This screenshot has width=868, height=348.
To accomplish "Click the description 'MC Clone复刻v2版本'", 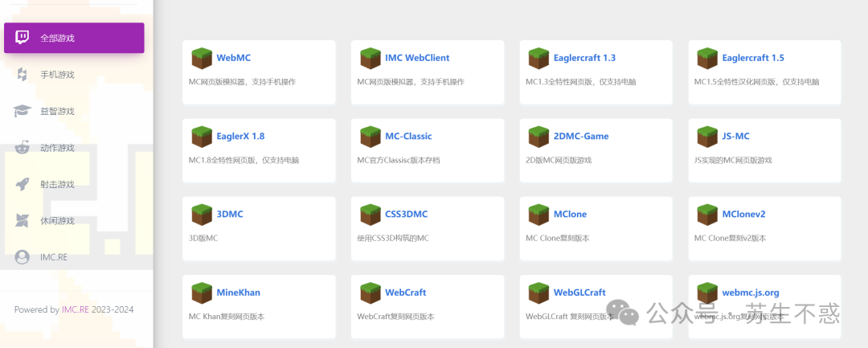I will coord(730,239).
